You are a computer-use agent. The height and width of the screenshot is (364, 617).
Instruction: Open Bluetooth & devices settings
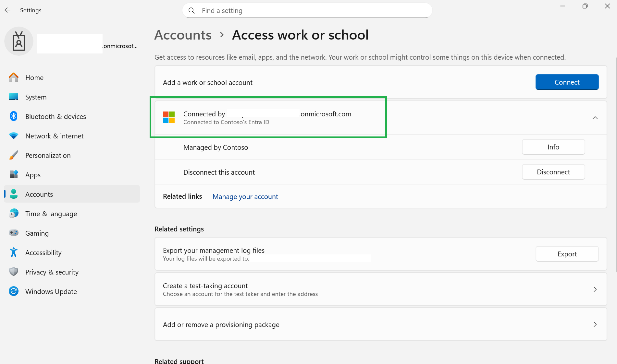pyautogui.click(x=72, y=116)
